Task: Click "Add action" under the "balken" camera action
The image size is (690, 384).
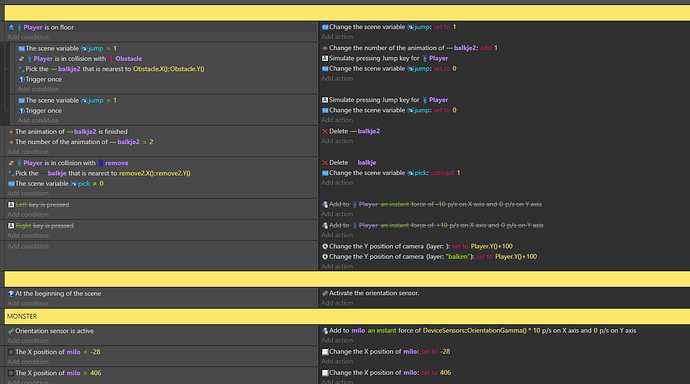Action: tap(337, 267)
